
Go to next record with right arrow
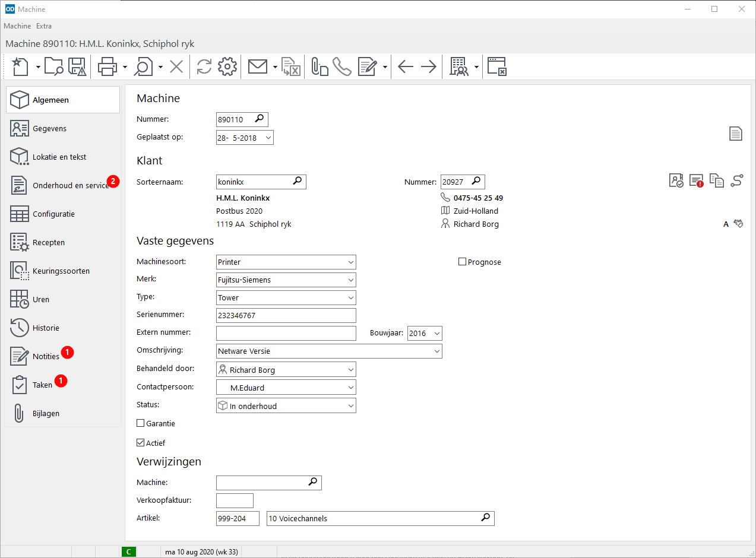tap(428, 66)
